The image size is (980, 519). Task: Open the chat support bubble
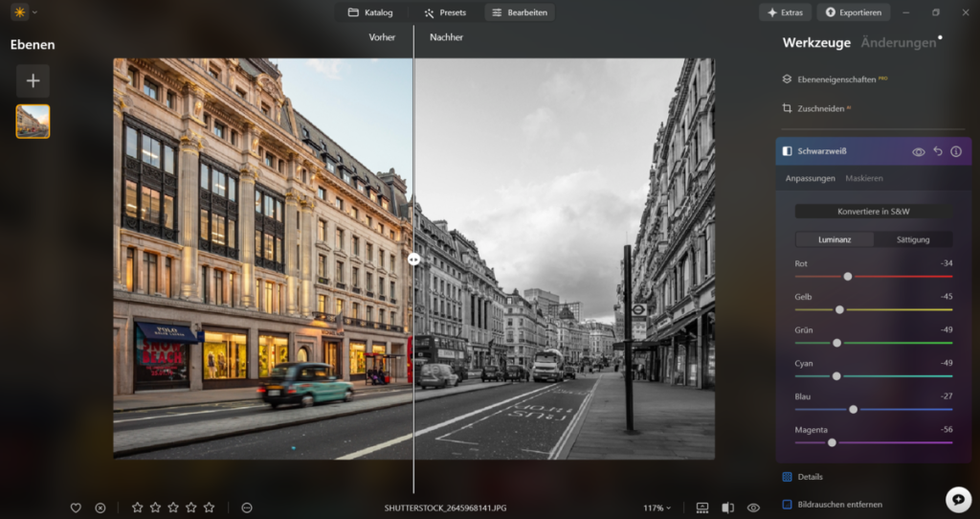958,499
